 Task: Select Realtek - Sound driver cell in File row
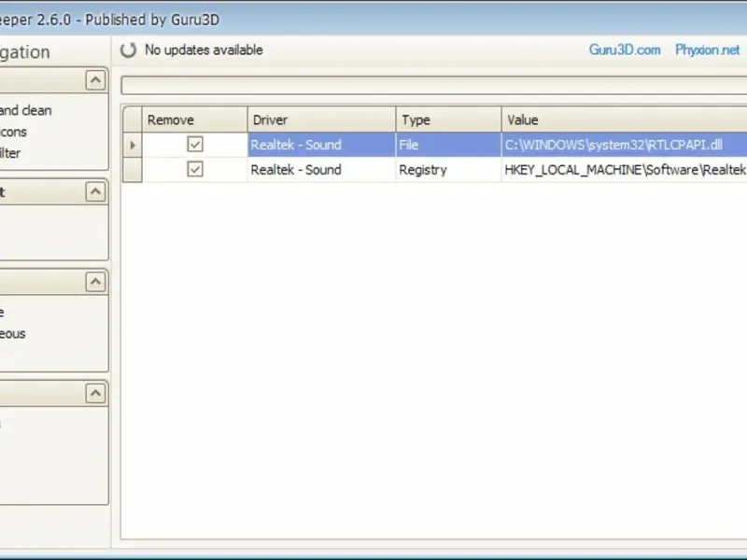(321, 145)
